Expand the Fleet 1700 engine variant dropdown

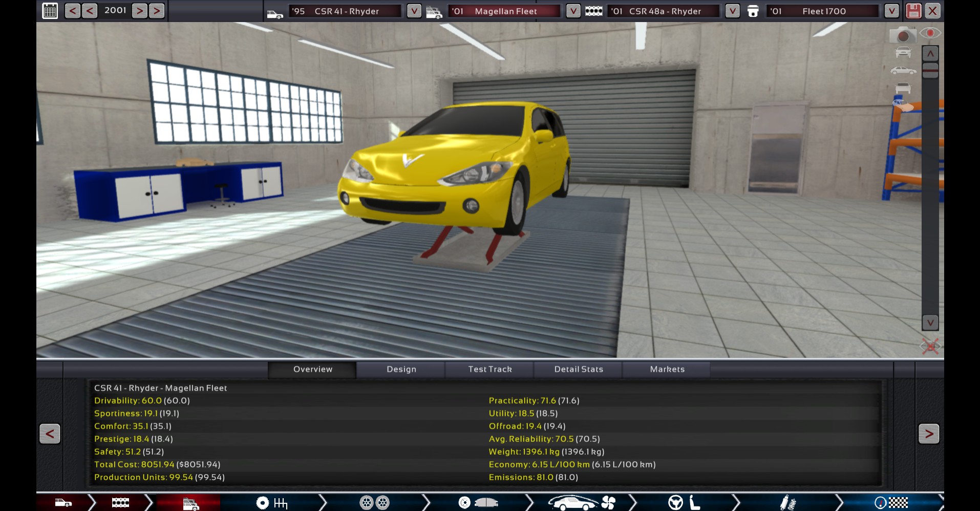click(x=891, y=11)
